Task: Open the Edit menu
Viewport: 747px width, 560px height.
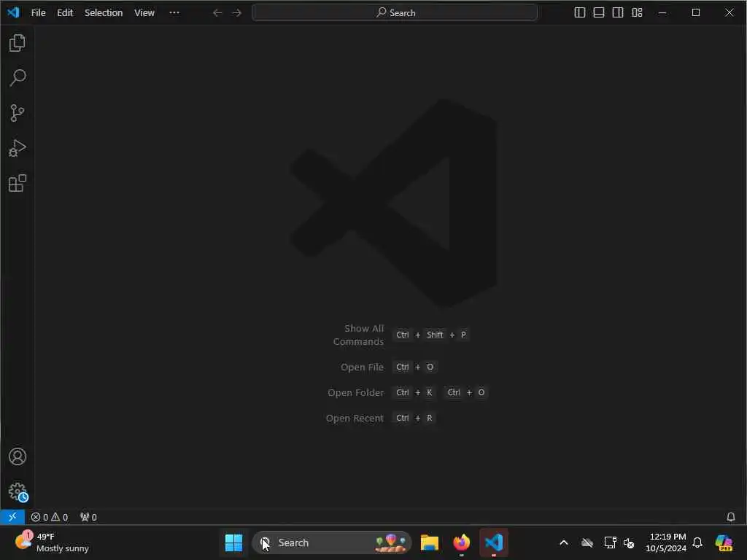Action: [x=65, y=13]
